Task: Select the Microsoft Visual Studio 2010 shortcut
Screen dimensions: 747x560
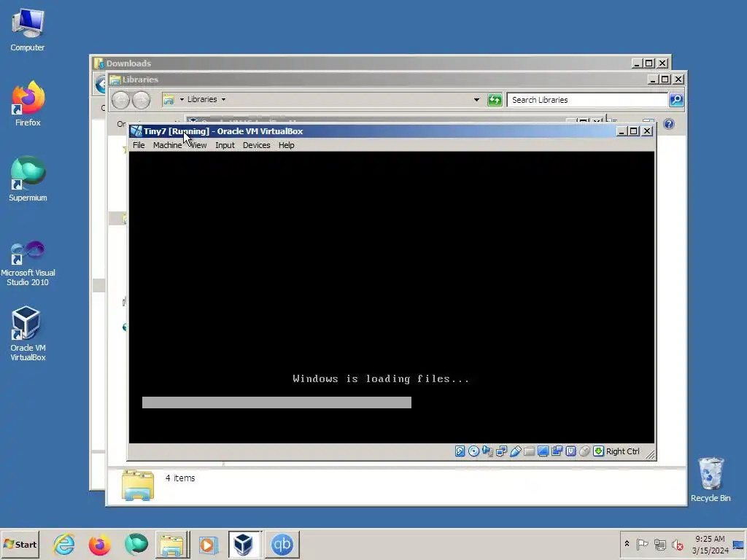Action: pyautogui.click(x=28, y=263)
